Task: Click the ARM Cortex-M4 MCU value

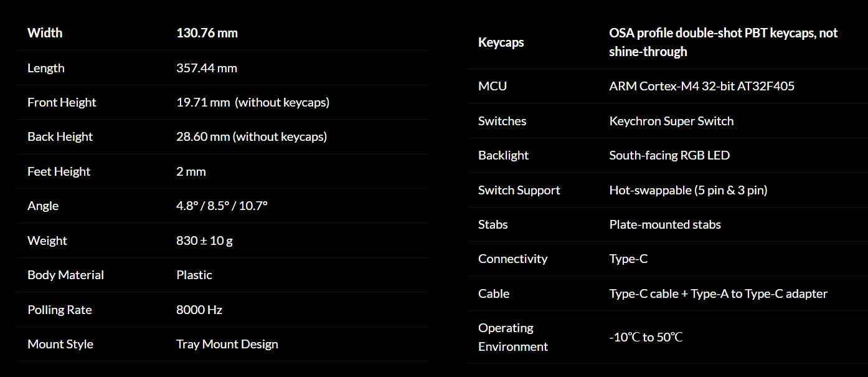Action: tap(701, 86)
